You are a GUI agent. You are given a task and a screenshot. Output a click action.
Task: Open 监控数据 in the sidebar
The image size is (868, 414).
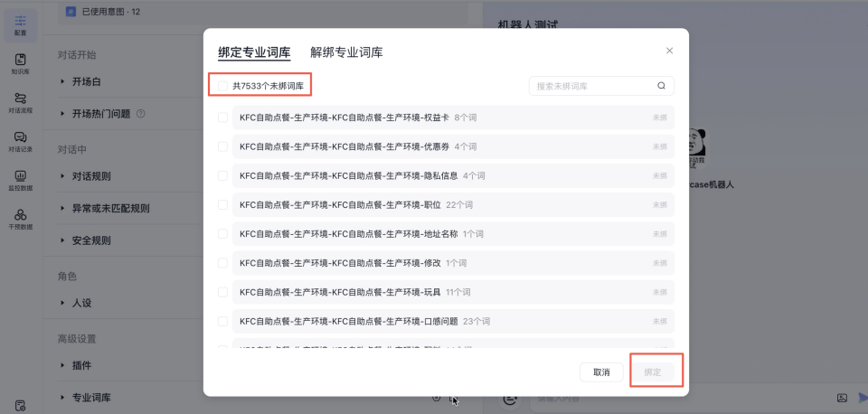pyautogui.click(x=20, y=181)
